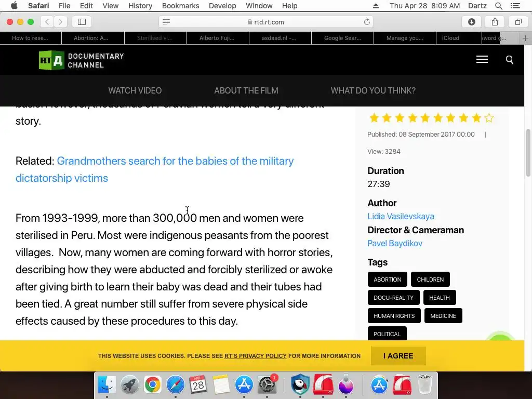Open Calendar showing 28 in the Dock

pos(198,384)
